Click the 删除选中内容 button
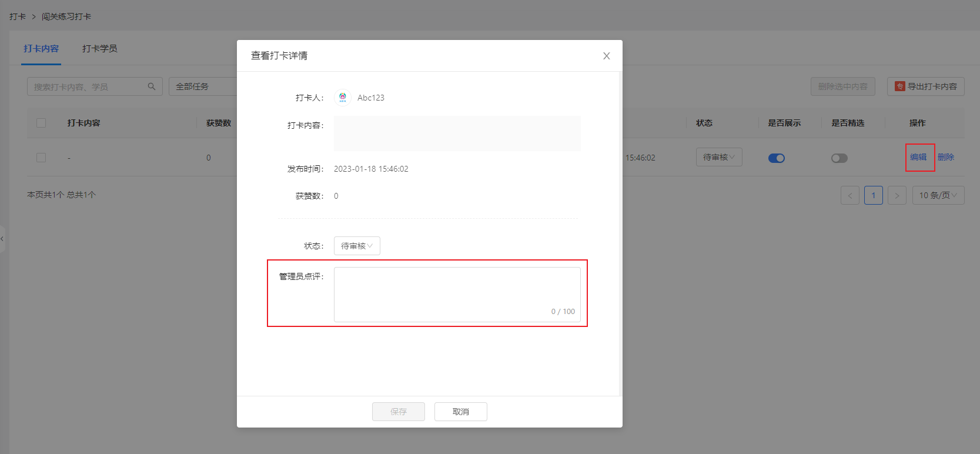The height and width of the screenshot is (454, 980). [x=843, y=86]
